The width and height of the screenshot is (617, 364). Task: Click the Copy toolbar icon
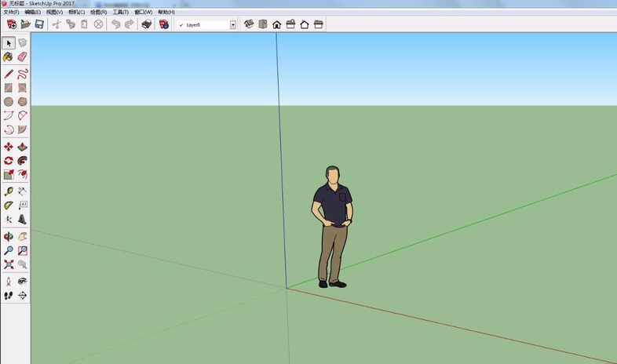[71, 24]
